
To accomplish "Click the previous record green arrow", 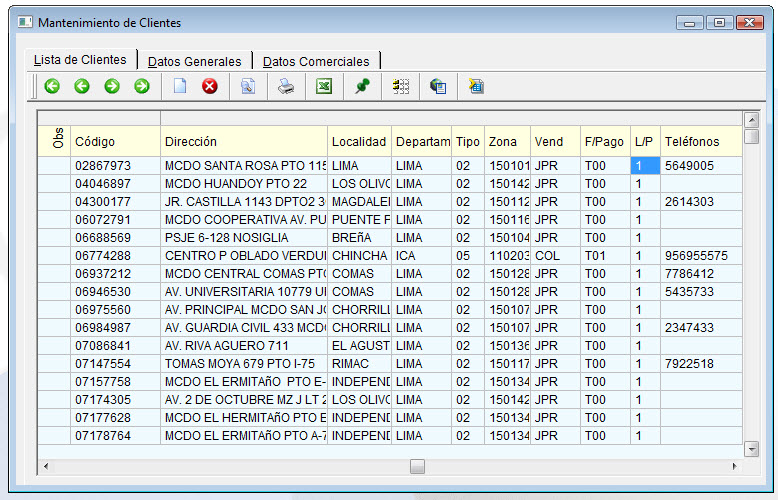I will pos(82,87).
